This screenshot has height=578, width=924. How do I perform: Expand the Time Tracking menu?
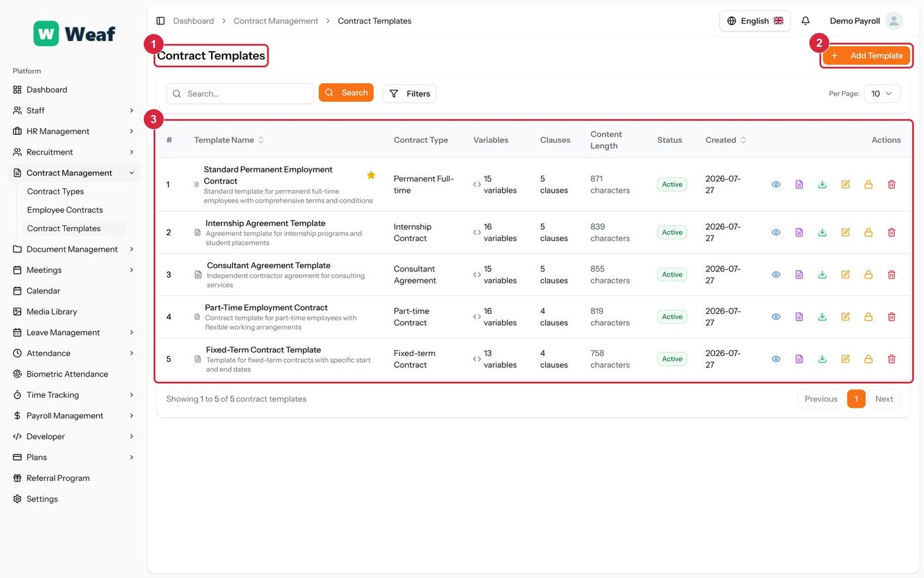tap(74, 395)
